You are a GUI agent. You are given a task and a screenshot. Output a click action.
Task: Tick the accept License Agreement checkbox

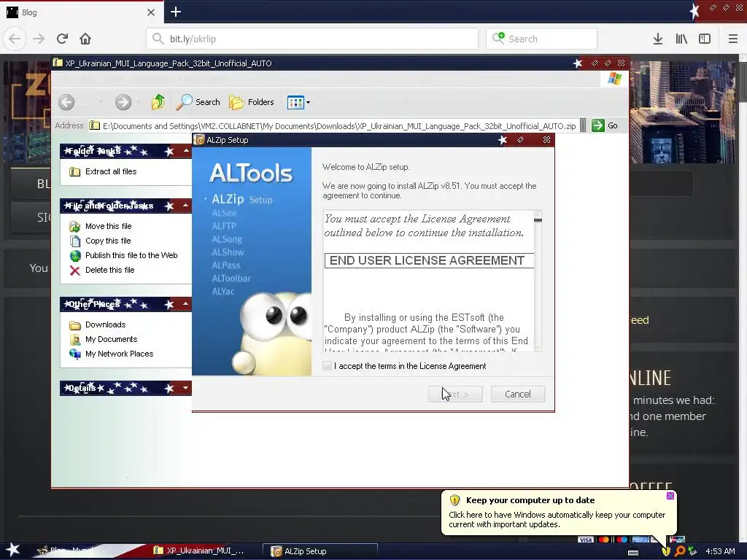[327, 366]
